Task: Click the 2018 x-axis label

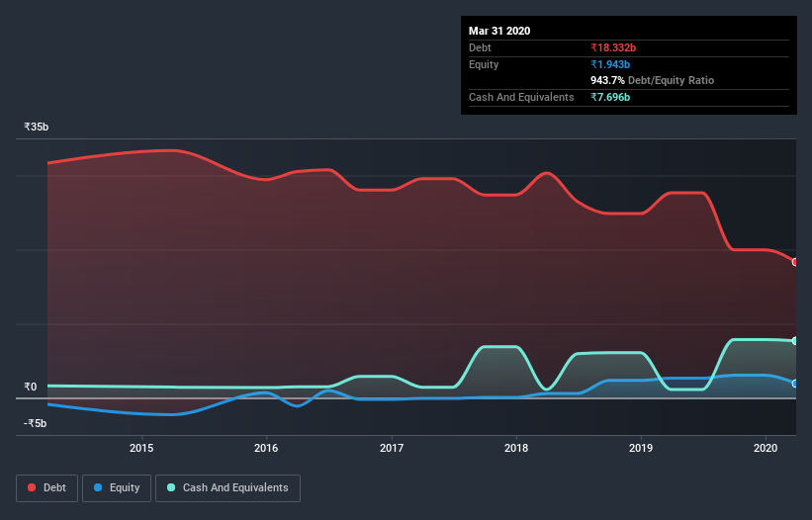Action: [x=516, y=448]
